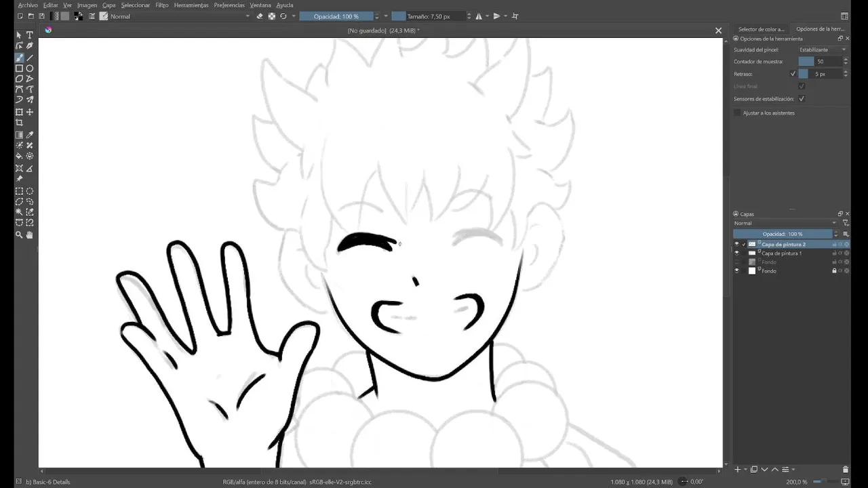868x488 pixels.
Task: Select the Color Picker eyedropper tool
Action: [30, 135]
